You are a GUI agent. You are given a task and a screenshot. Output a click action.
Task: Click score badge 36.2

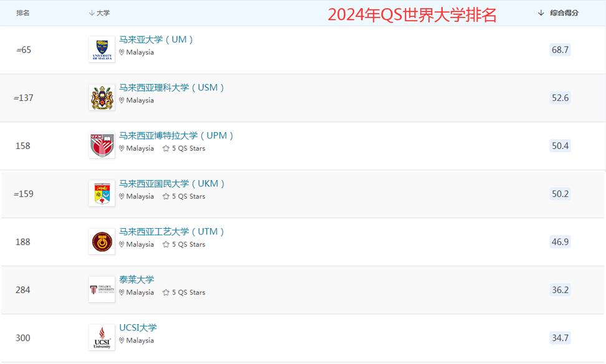[560, 290]
